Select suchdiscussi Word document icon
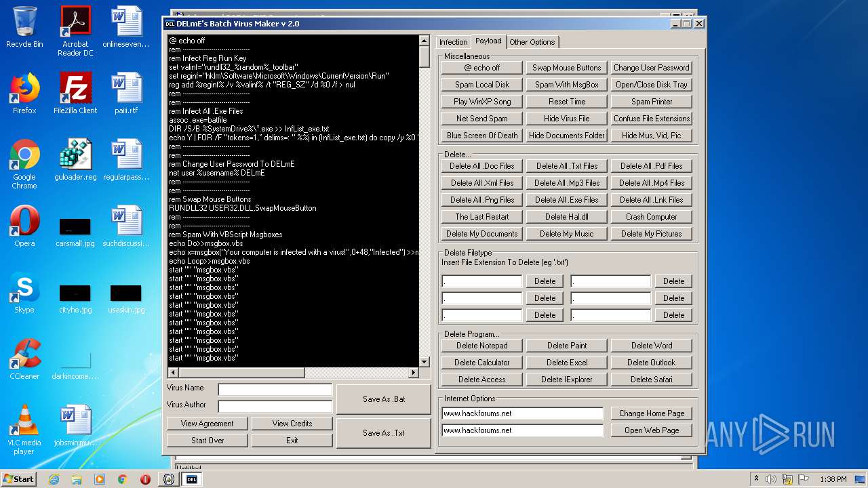The image size is (868, 488). pyautogui.click(x=125, y=226)
